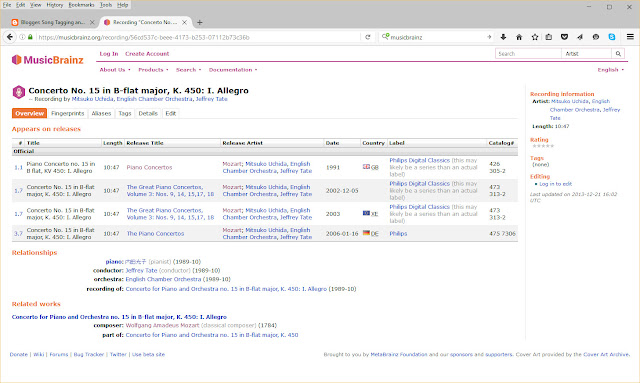
Task: Click the search bar go arrow
Action: pos(489,37)
